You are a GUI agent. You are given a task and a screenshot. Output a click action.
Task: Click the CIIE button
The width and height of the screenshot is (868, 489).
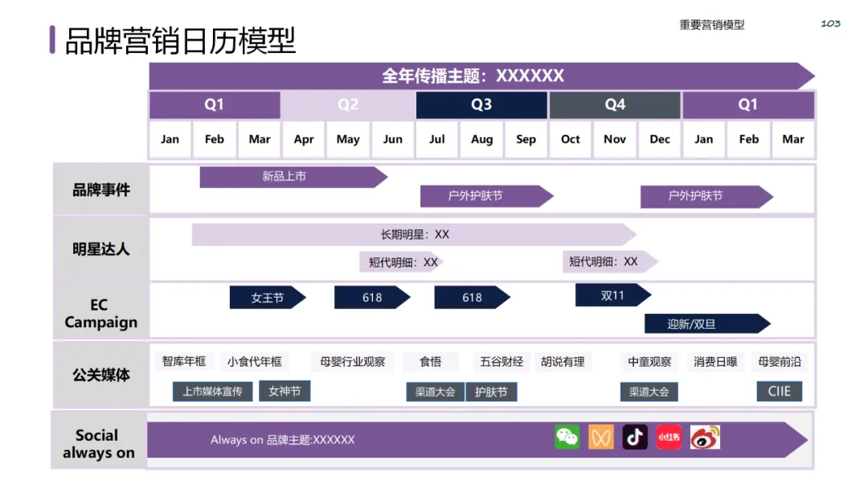tap(779, 392)
